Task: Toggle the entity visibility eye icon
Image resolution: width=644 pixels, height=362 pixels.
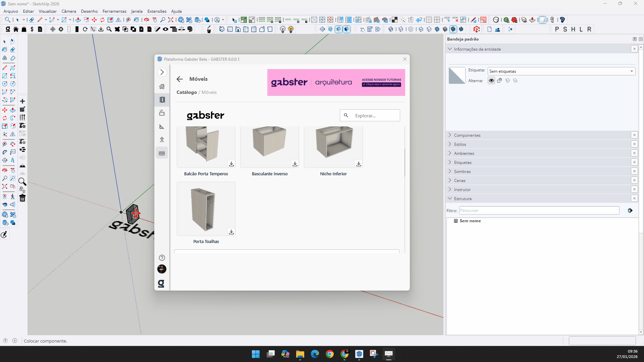Action: (x=491, y=80)
